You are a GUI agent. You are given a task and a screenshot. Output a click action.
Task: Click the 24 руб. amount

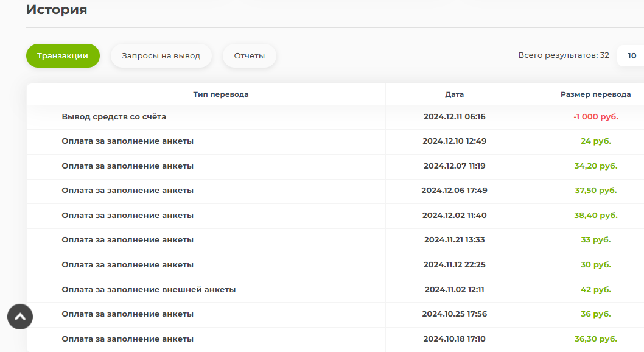tap(595, 141)
